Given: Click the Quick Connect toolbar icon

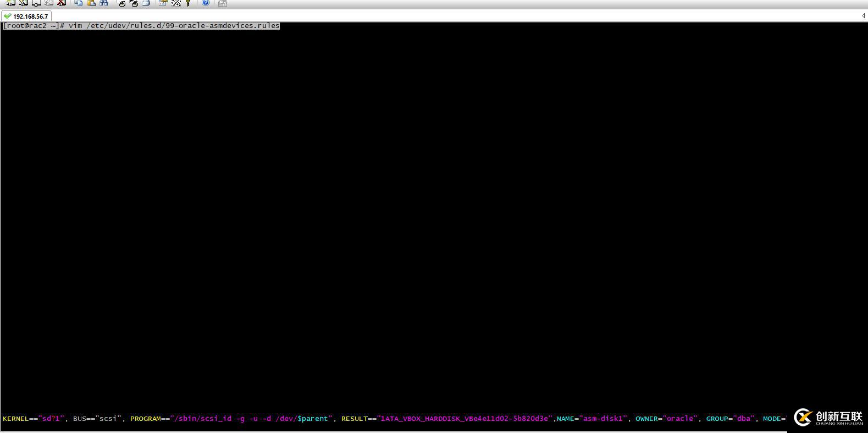Looking at the screenshot, I should click(x=23, y=3).
